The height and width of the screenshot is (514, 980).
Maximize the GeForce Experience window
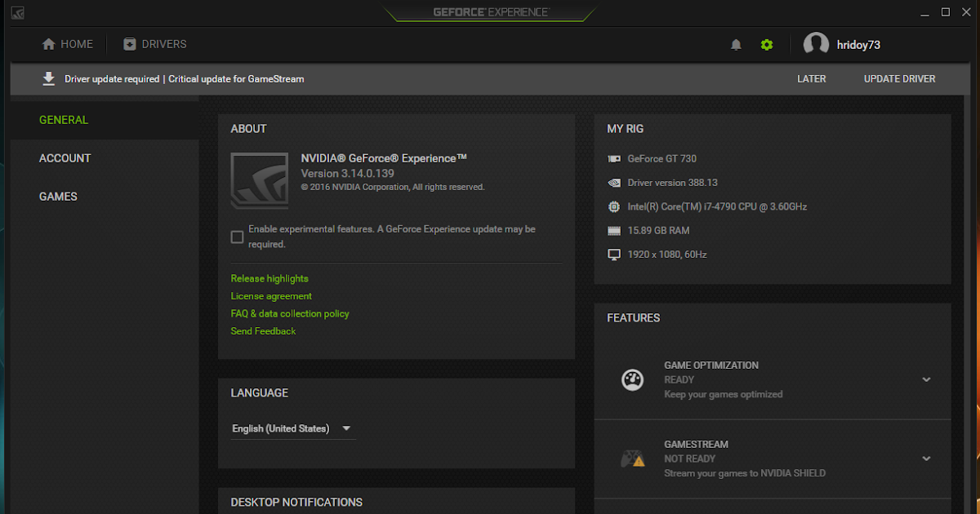point(946,11)
